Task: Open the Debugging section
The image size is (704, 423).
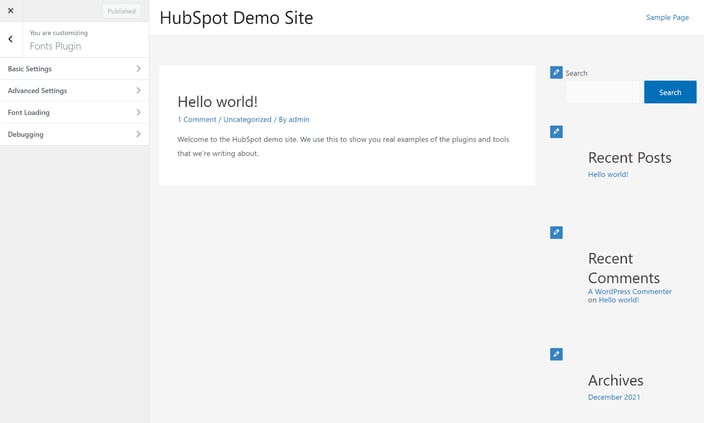Action: click(x=74, y=134)
